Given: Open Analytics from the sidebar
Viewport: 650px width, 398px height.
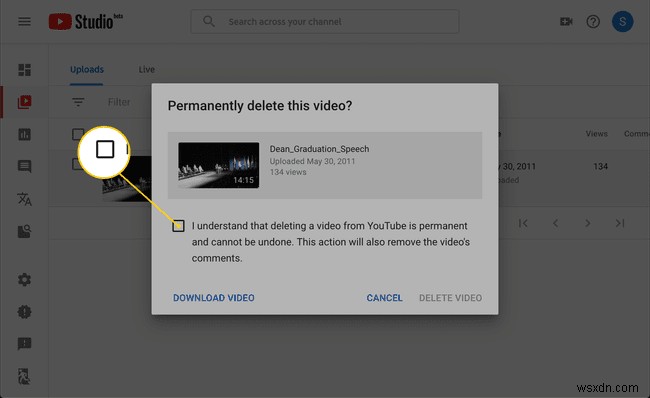Looking at the screenshot, I should (24, 134).
